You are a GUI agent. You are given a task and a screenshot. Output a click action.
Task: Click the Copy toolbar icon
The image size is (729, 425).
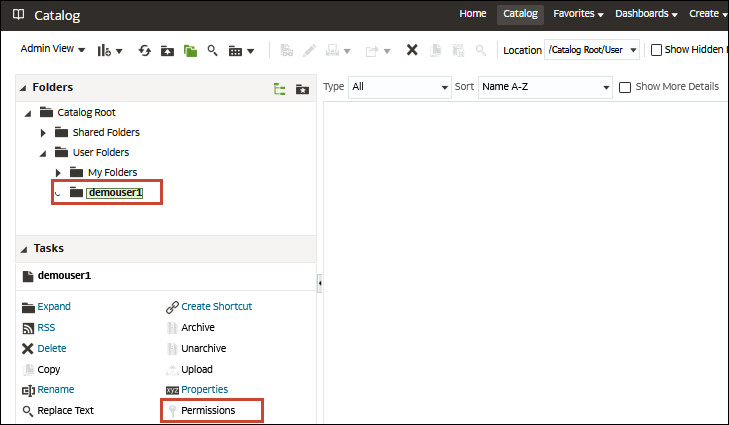pyautogui.click(x=436, y=50)
